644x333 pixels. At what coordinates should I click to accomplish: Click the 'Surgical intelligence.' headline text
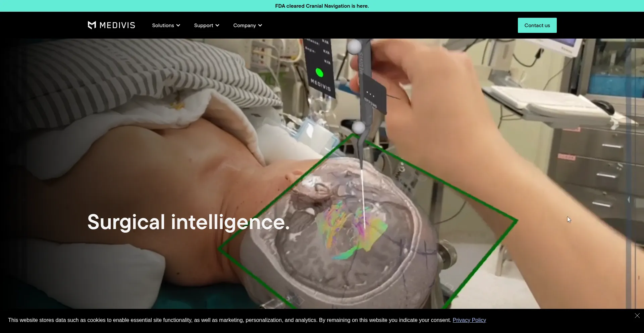pyautogui.click(x=189, y=222)
